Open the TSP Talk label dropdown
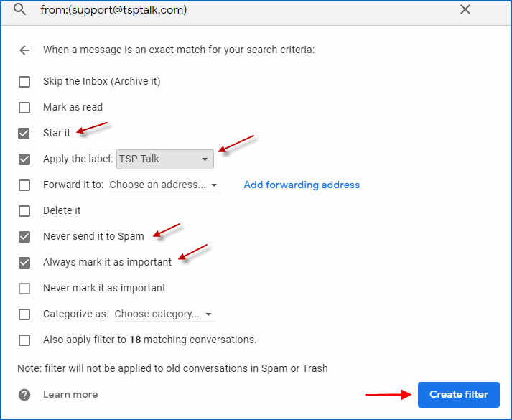 [165, 159]
